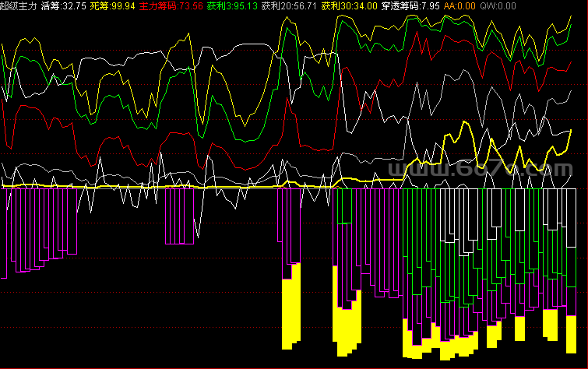The height and width of the screenshot is (369, 588).
Task: Click the yellow 获利30:34.00 legend label
Action: (349, 6)
